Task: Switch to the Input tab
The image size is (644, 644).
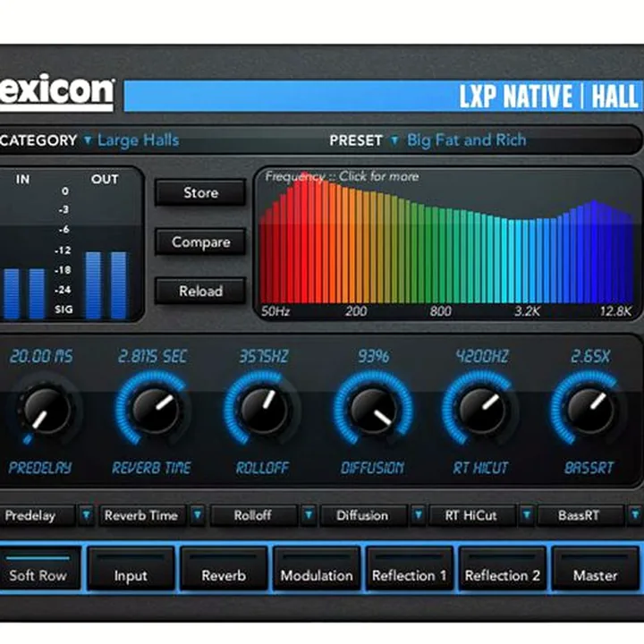Action: (131, 569)
